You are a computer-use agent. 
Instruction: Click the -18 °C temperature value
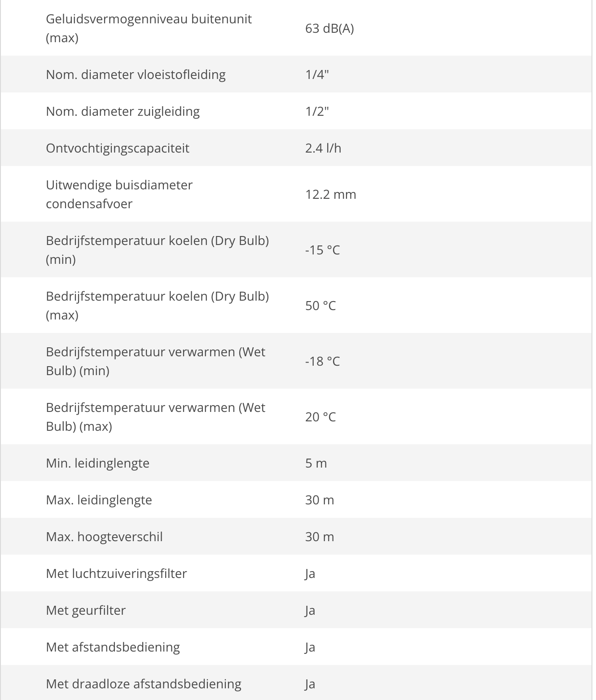322,361
